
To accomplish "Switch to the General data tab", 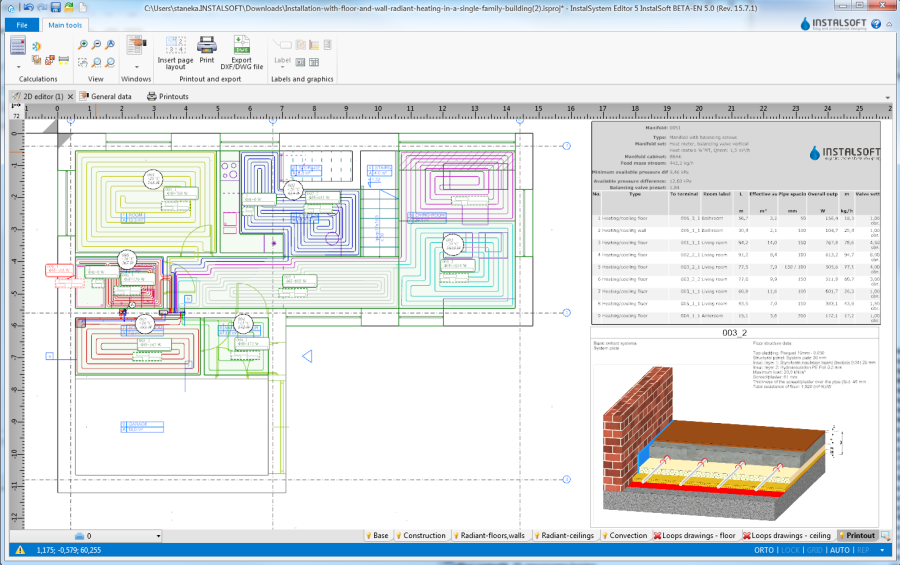I will 106,96.
